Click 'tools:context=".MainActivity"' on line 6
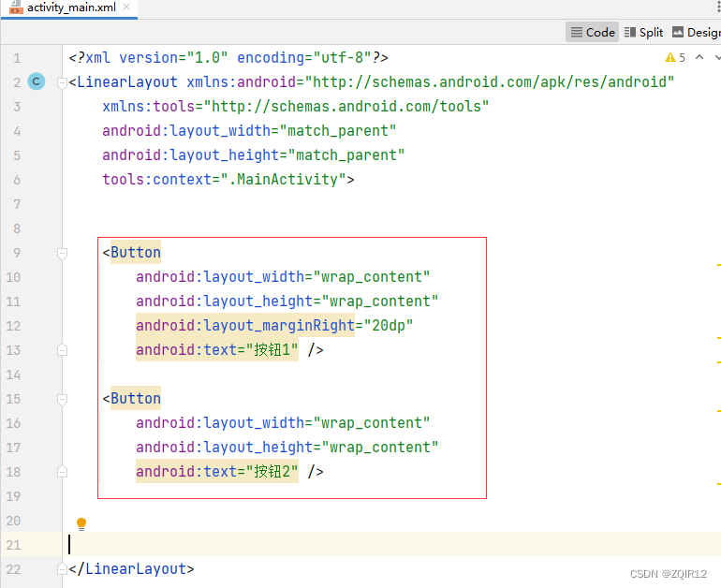721x588 pixels. click(224, 179)
